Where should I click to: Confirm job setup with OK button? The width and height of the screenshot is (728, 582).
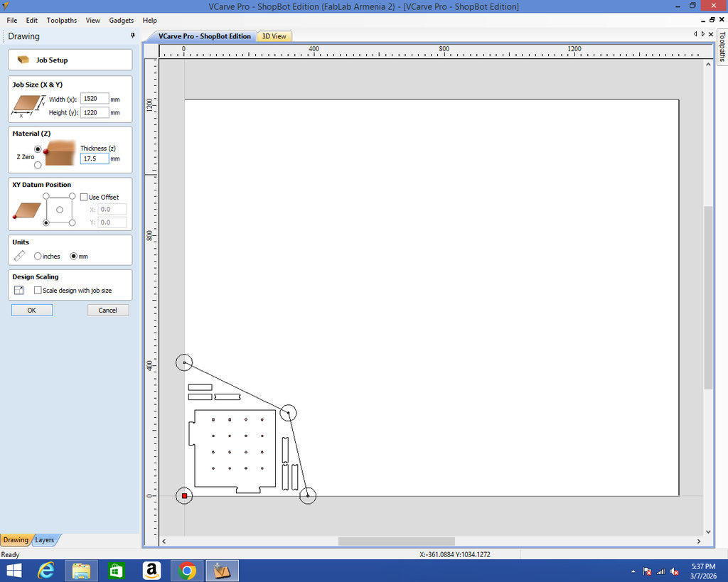31,310
